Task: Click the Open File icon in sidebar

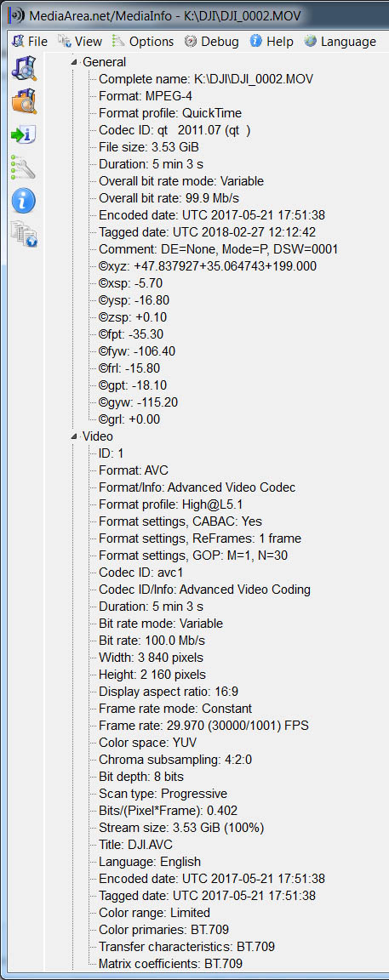Action: coord(24,68)
